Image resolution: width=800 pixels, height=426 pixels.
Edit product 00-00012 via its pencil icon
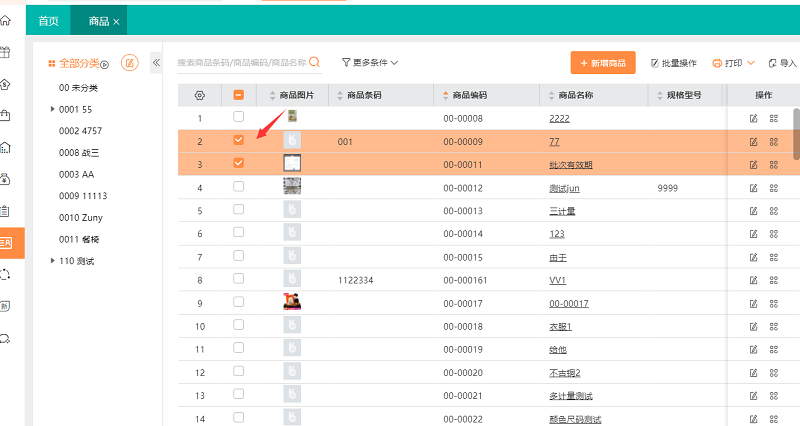(x=754, y=188)
